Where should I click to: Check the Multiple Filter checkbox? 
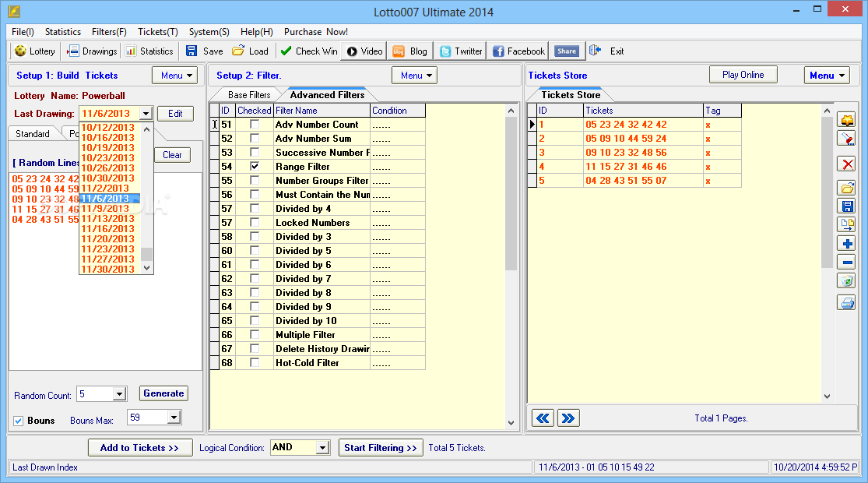[255, 334]
